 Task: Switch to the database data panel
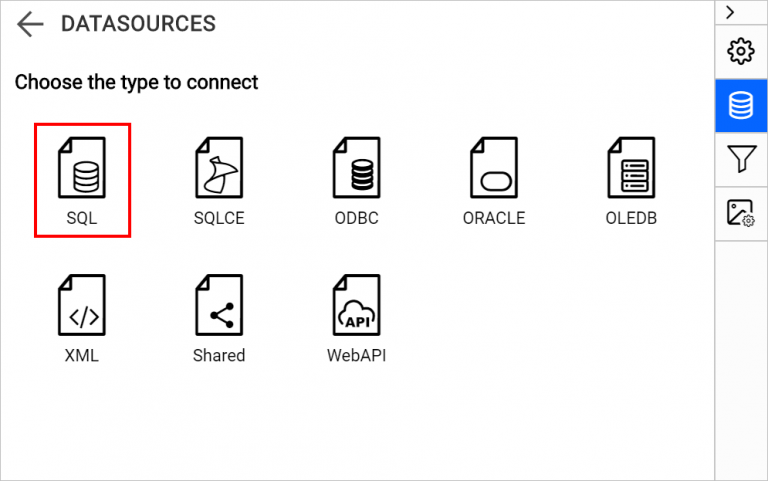tap(741, 105)
